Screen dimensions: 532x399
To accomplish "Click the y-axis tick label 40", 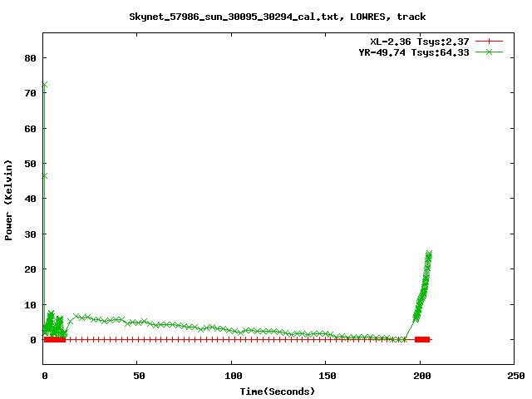I will 30,199.
